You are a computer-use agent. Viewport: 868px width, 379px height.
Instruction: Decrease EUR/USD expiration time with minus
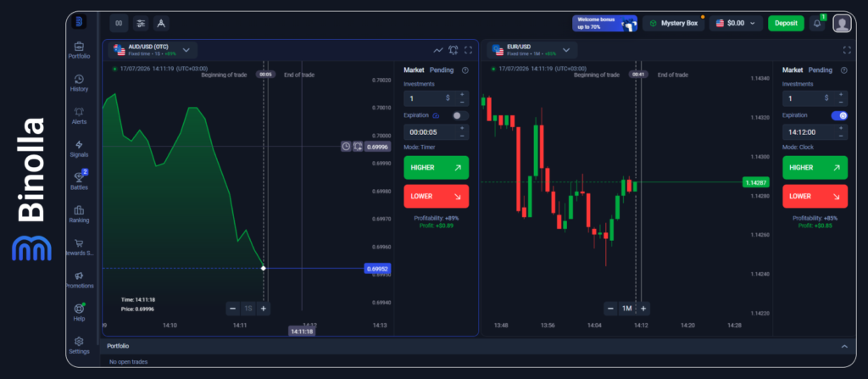pos(841,136)
